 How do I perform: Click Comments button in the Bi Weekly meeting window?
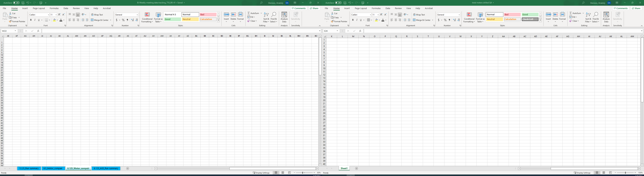299,9
